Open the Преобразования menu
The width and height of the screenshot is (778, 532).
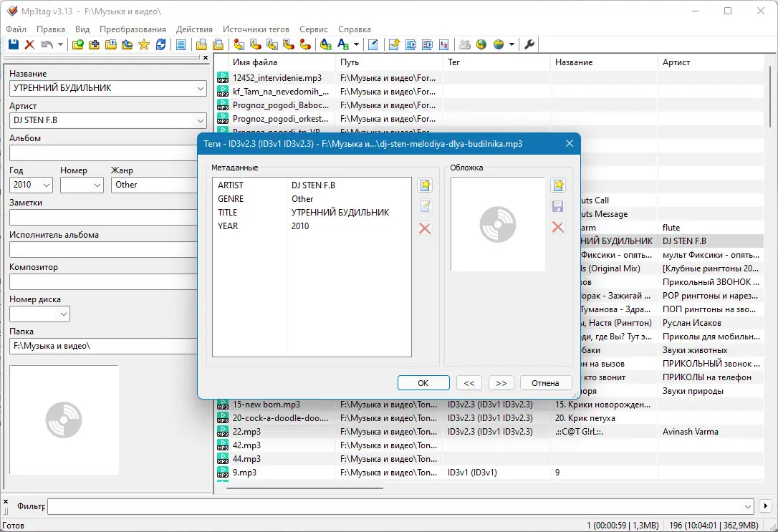pyautogui.click(x=133, y=29)
